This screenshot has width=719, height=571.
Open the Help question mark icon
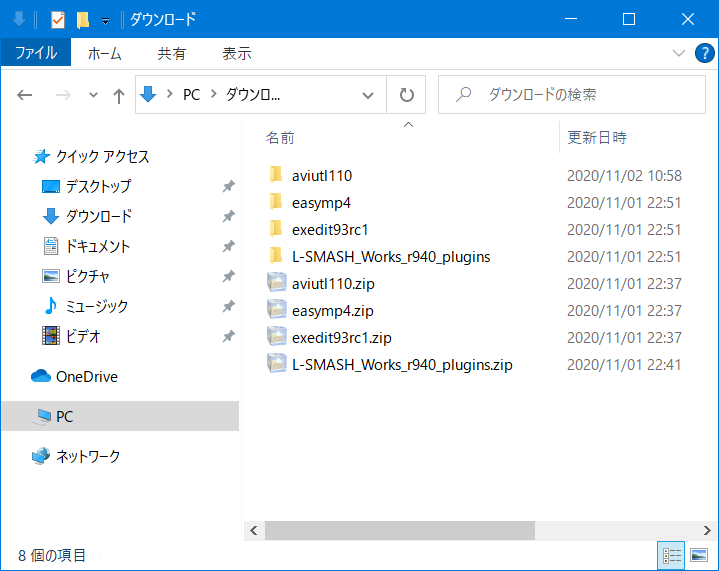point(704,53)
